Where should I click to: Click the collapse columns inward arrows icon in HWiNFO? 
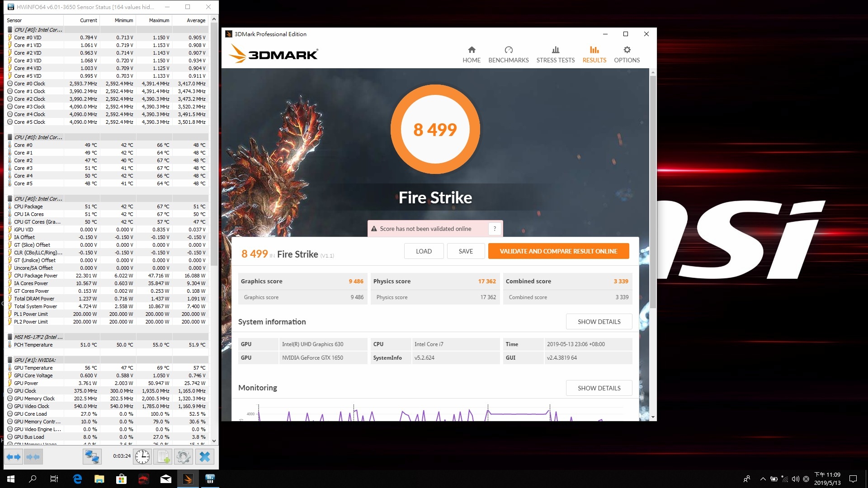pos(33,457)
